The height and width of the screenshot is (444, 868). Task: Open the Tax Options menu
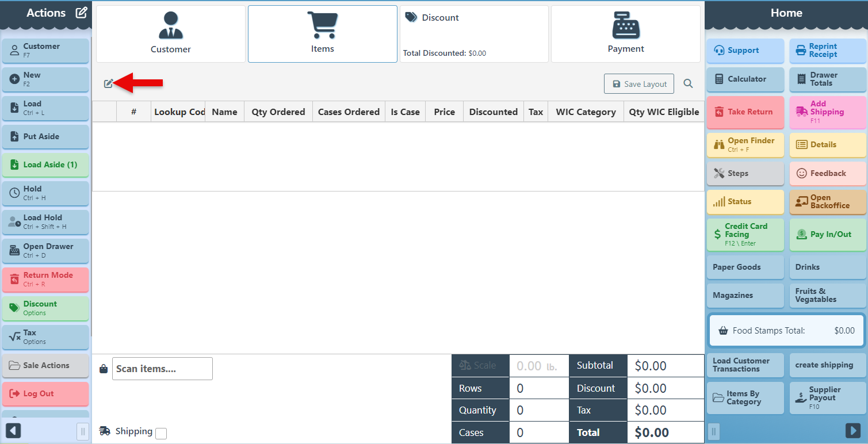45,337
